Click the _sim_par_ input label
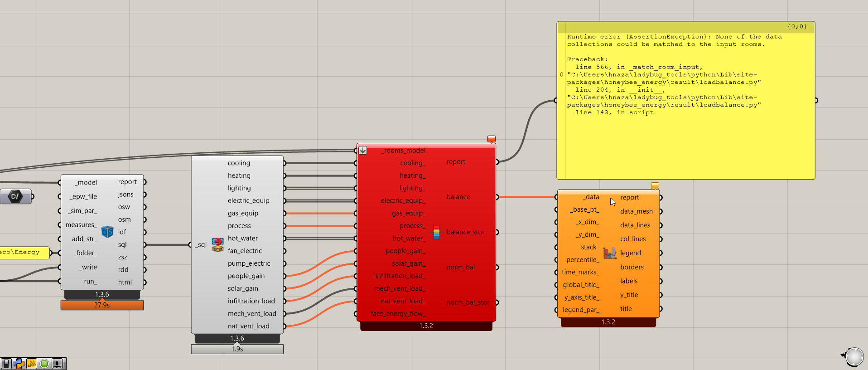The image size is (868, 370). (x=82, y=211)
